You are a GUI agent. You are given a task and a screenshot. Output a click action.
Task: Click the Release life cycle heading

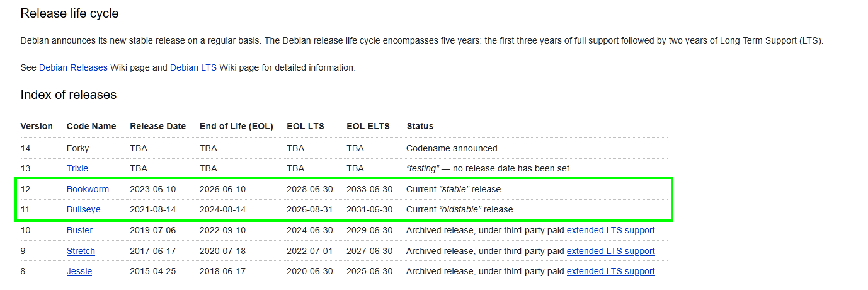coord(69,13)
